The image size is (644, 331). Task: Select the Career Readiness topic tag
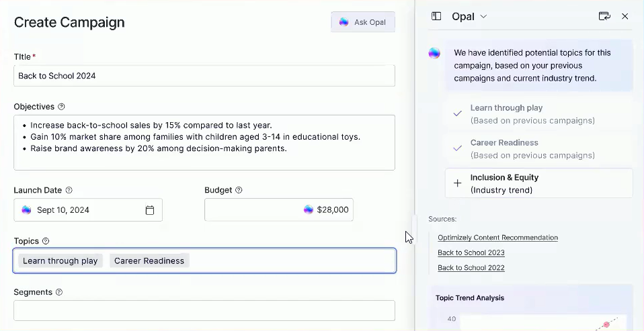coord(149,261)
